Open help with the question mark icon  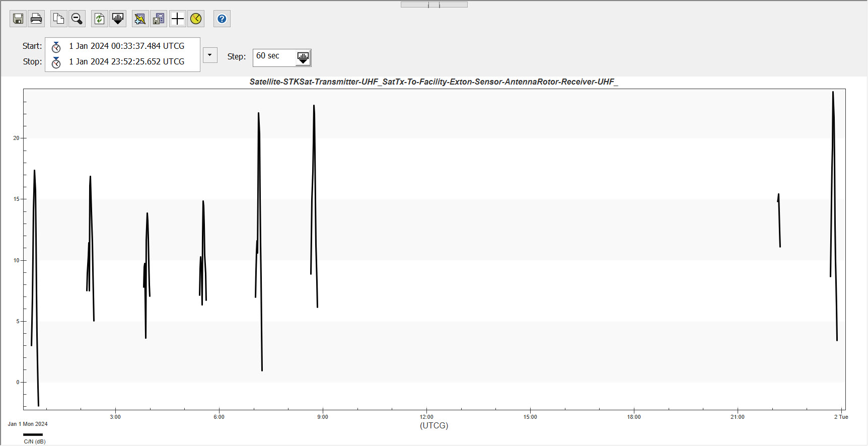tap(222, 19)
